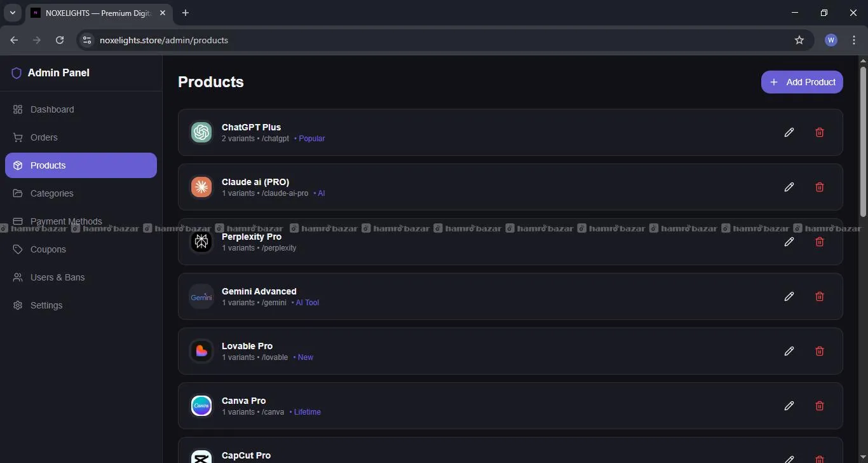The image size is (868, 463).
Task: Reload the admin products page
Action: pyautogui.click(x=60, y=40)
